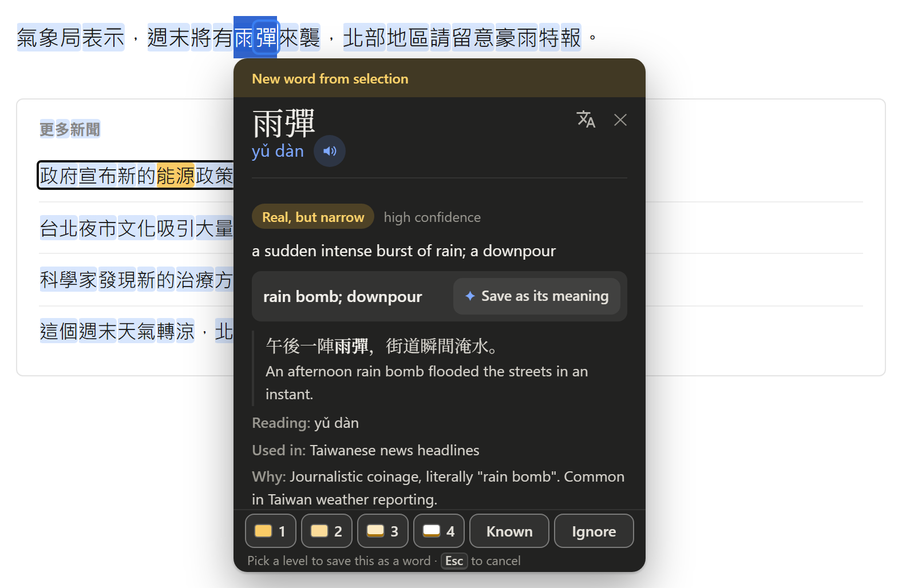Open headline starting 台北夜市文化
The height and width of the screenshot is (588, 902).
[x=136, y=228]
